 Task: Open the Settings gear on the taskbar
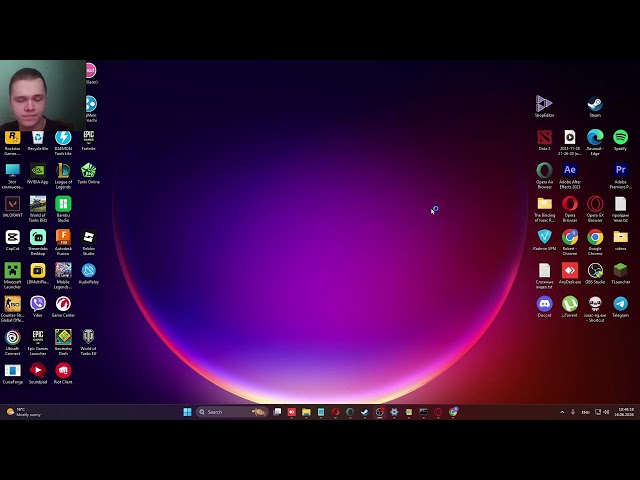tap(394, 412)
